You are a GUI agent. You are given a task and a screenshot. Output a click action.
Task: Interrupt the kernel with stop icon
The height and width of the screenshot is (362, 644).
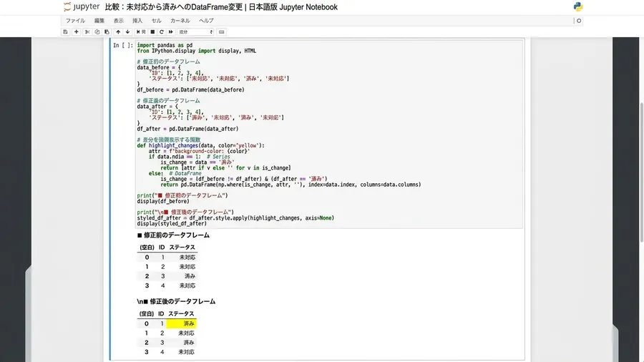(152, 31)
